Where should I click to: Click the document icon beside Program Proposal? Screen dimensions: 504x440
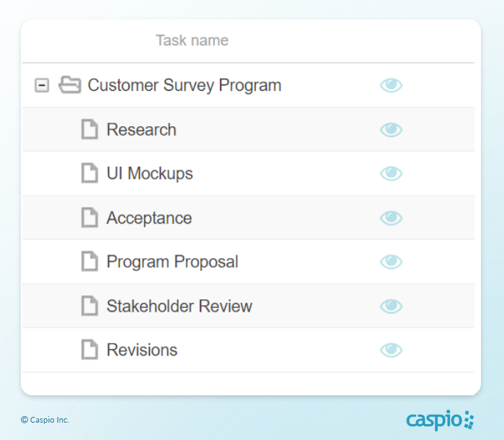pyautogui.click(x=89, y=262)
